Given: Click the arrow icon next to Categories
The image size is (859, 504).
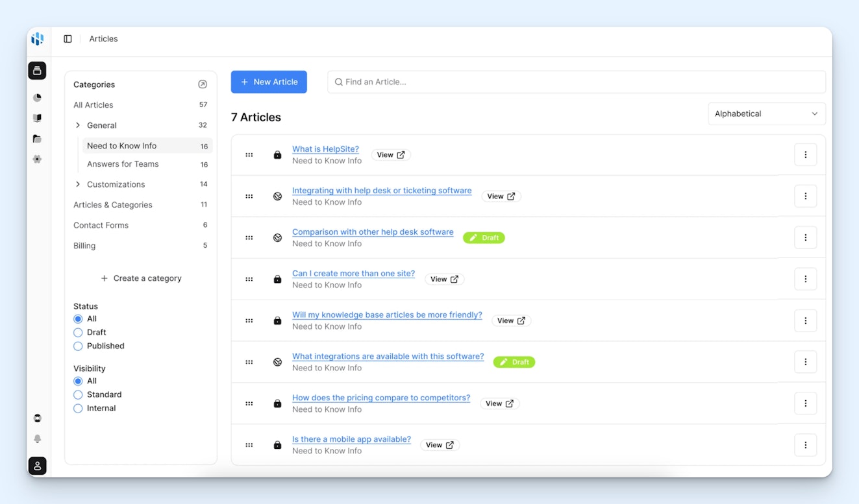Looking at the screenshot, I should pyautogui.click(x=203, y=84).
